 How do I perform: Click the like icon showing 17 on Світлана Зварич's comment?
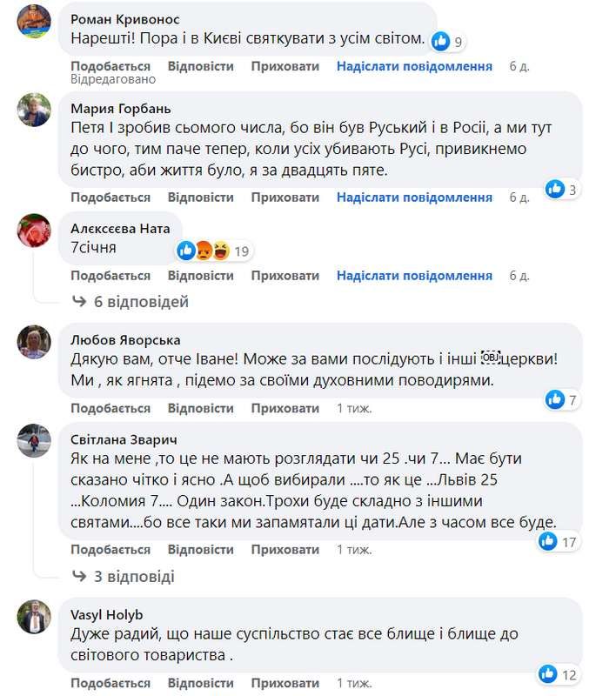pos(547,541)
